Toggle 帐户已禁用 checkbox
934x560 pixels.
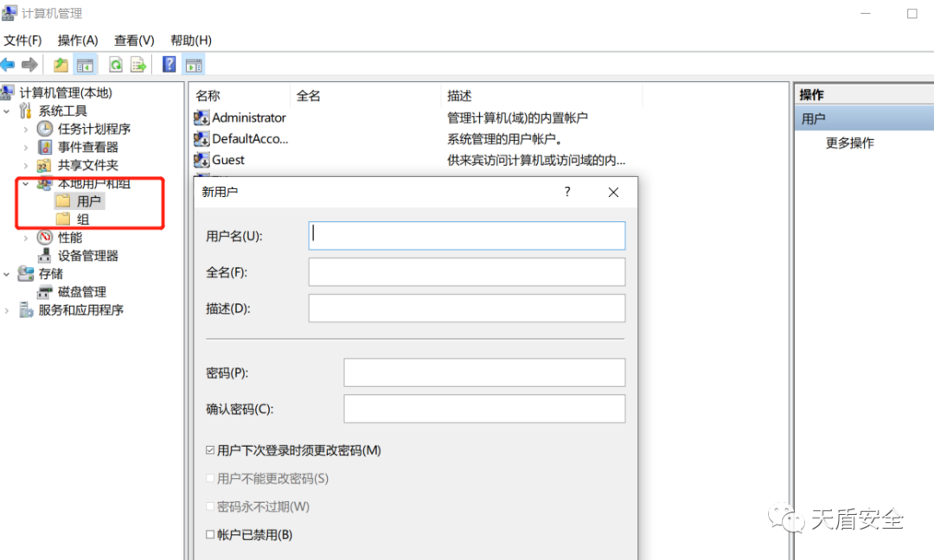pos(209,534)
